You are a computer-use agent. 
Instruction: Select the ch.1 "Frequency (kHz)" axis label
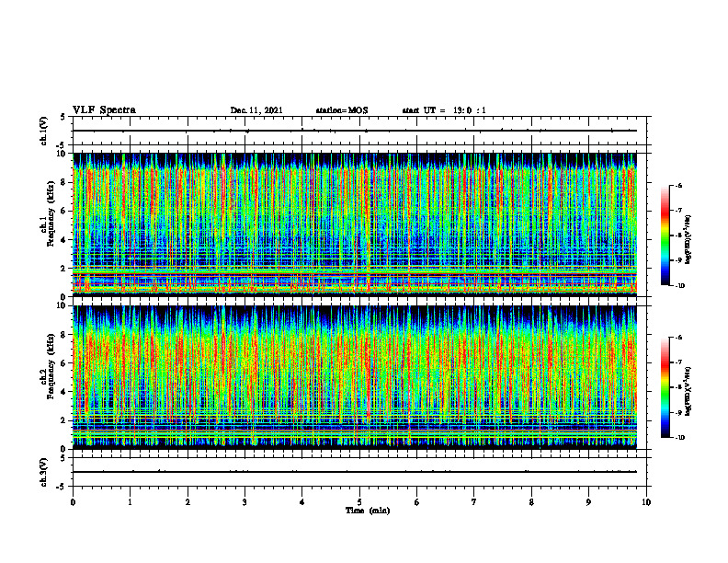pos(50,214)
